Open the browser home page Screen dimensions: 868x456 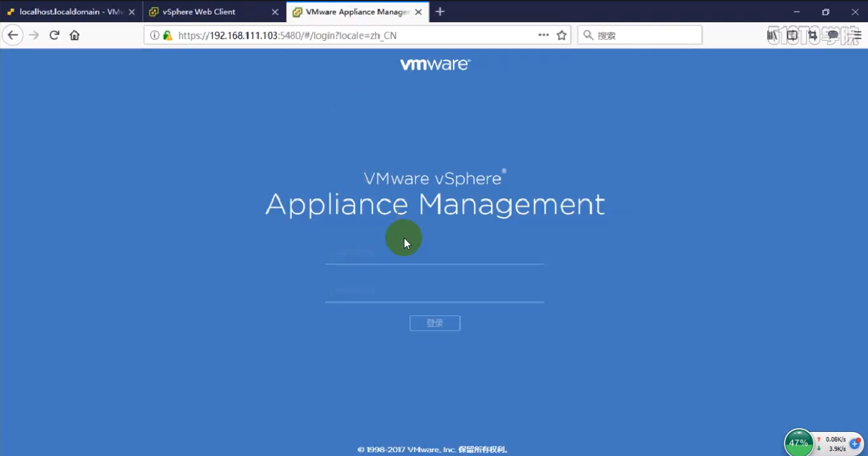75,35
